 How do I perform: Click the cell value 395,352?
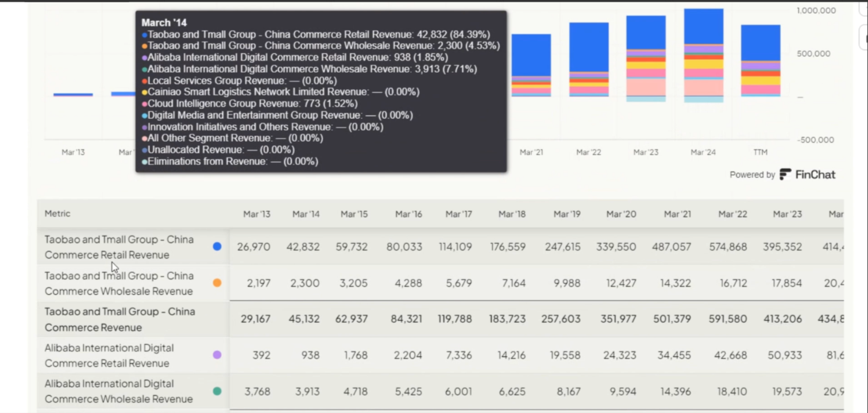point(782,247)
